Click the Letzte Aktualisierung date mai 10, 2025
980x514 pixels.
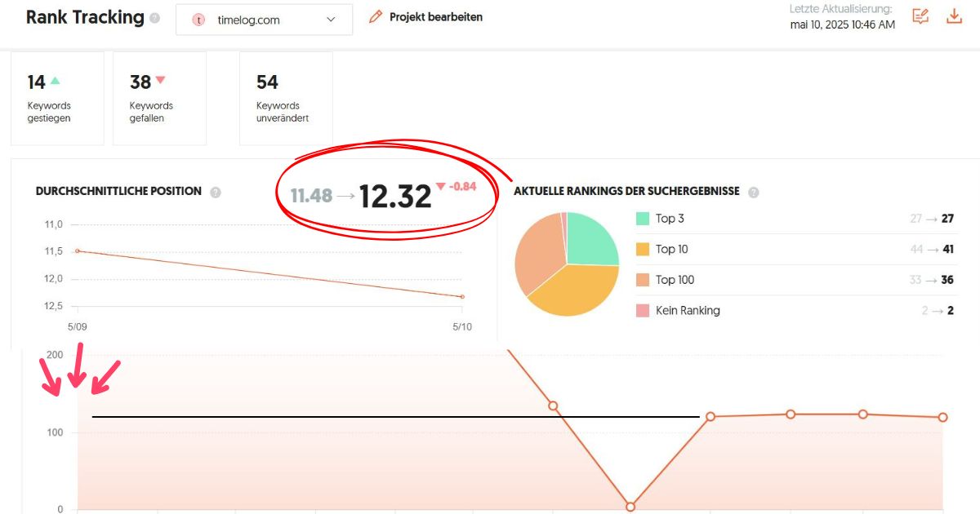point(843,24)
